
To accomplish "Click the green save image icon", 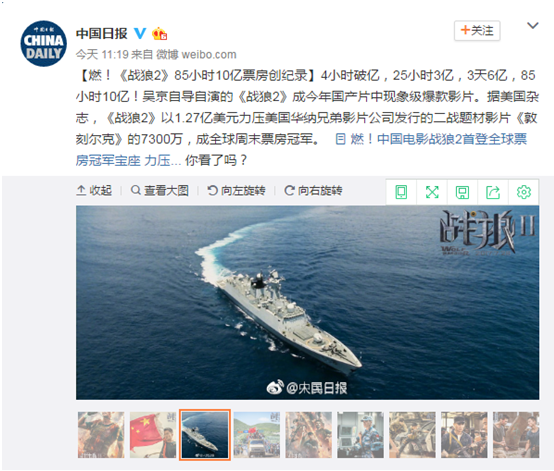I will 462,192.
